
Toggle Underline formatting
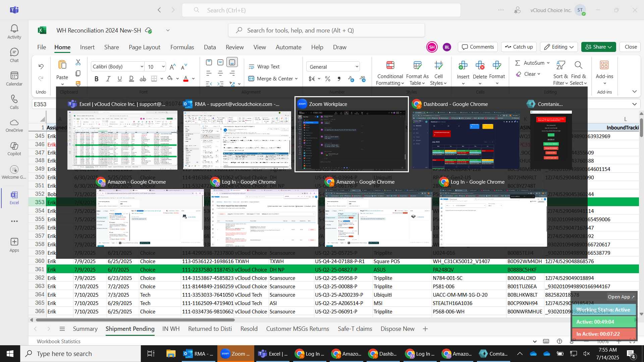pos(119,79)
